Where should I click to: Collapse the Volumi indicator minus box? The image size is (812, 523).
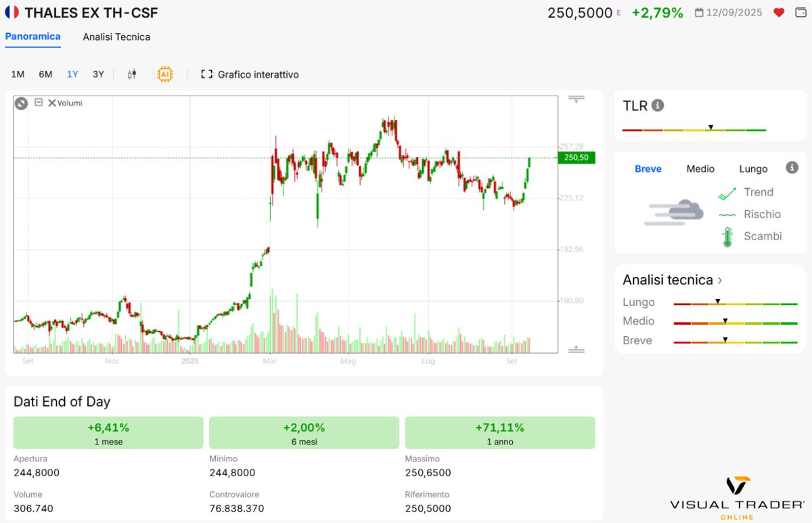(x=39, y=102)
